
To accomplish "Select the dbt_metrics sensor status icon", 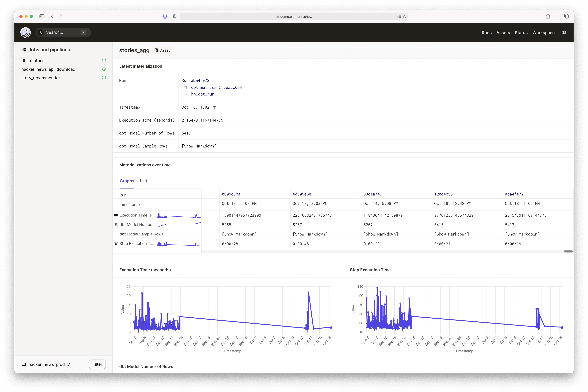I will point(104,60).
